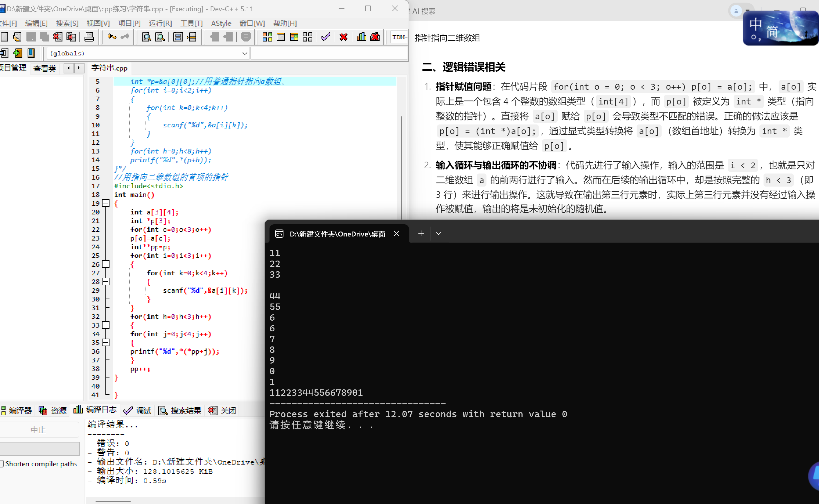Screen dimensions: 819x504
Task: Click the code editor vertical scrollbar
Action: (x=401, y=167)
